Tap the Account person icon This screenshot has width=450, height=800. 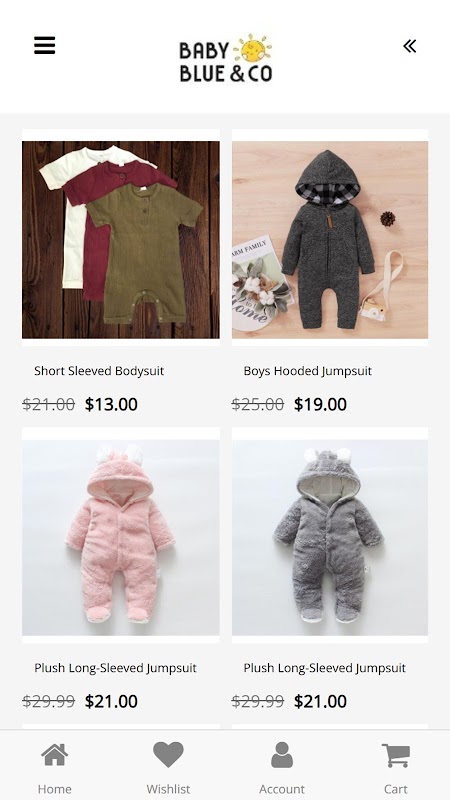click(282, 755)
